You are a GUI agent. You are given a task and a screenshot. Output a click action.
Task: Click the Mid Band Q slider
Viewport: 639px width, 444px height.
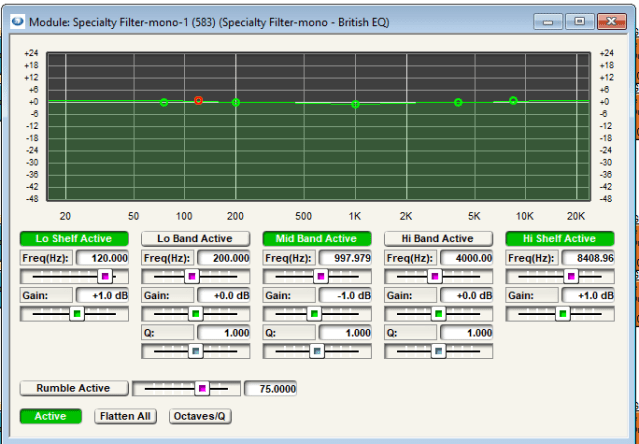(x=317, y=351)
